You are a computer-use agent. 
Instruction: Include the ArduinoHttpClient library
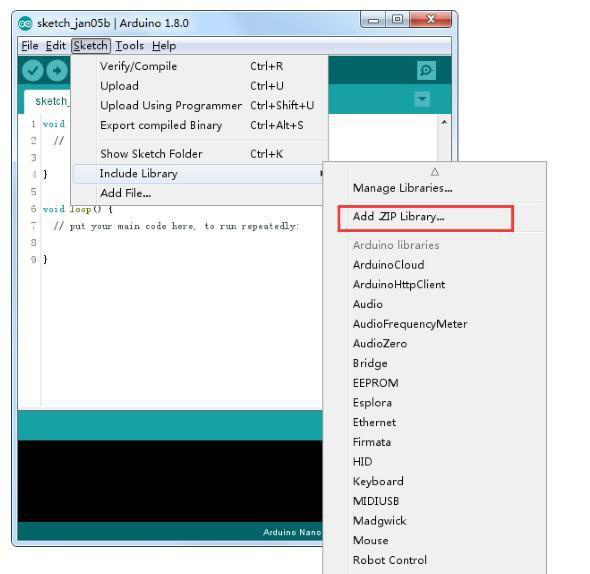[435, 285]
